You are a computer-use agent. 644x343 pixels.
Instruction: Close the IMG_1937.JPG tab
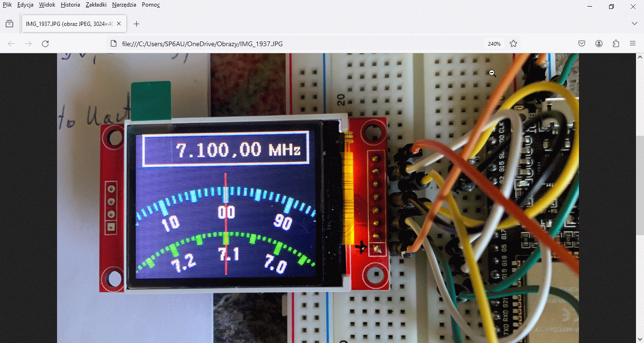coord(119,24)
